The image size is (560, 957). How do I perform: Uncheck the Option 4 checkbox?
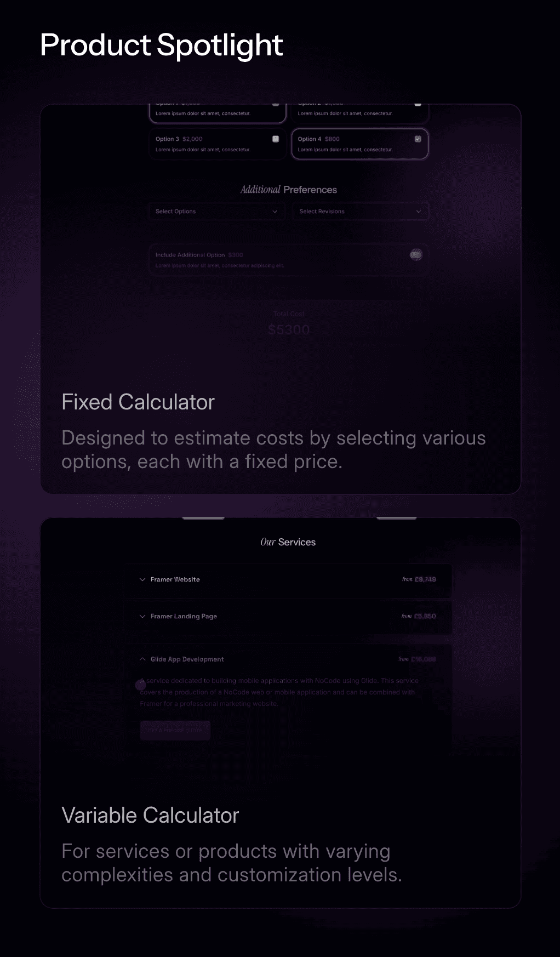[418, 139]
